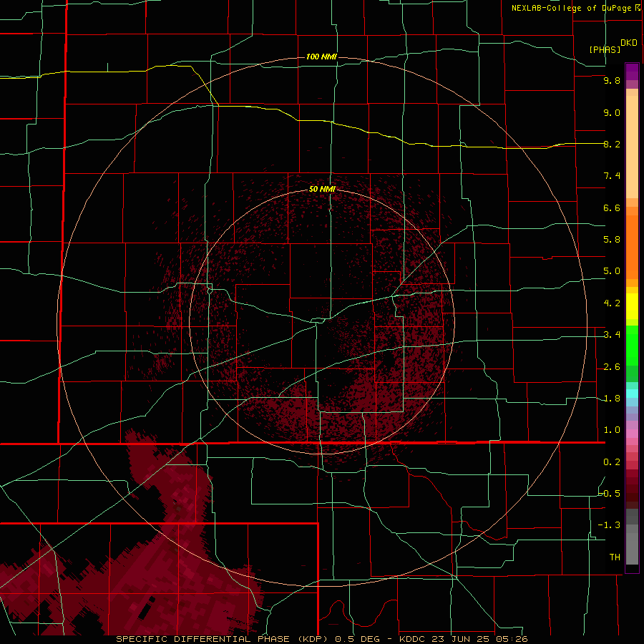Click the 9.0 value on color scale
This screenshot has height=644, width=644.
(612, 112)
